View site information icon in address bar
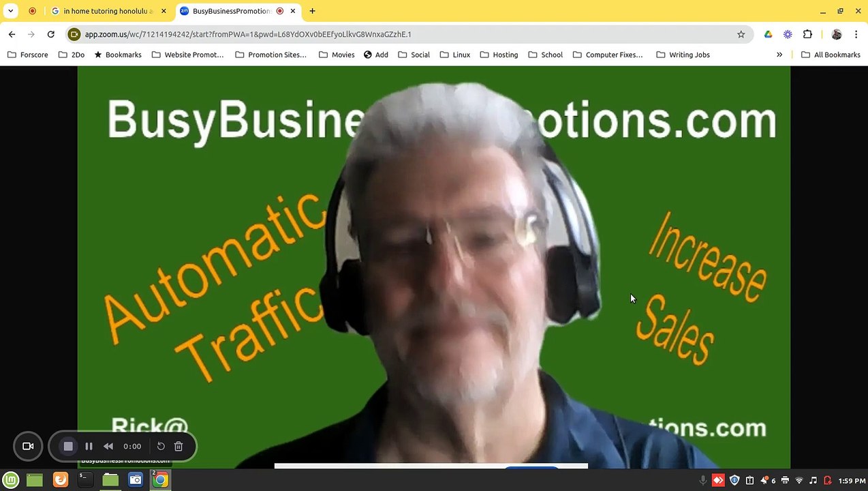This screenshot has width=868, height=491. coord(74,34)
